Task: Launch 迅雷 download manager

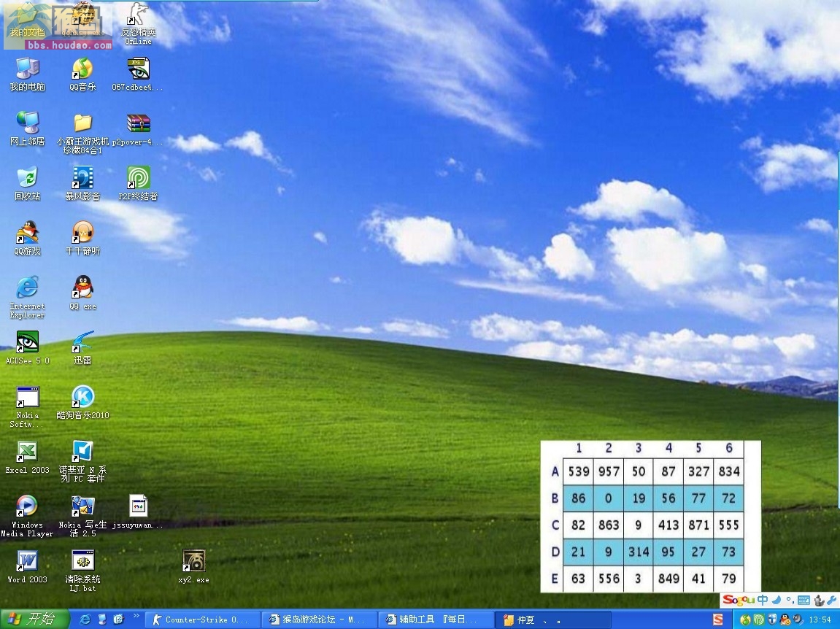Action: point(82,348)
